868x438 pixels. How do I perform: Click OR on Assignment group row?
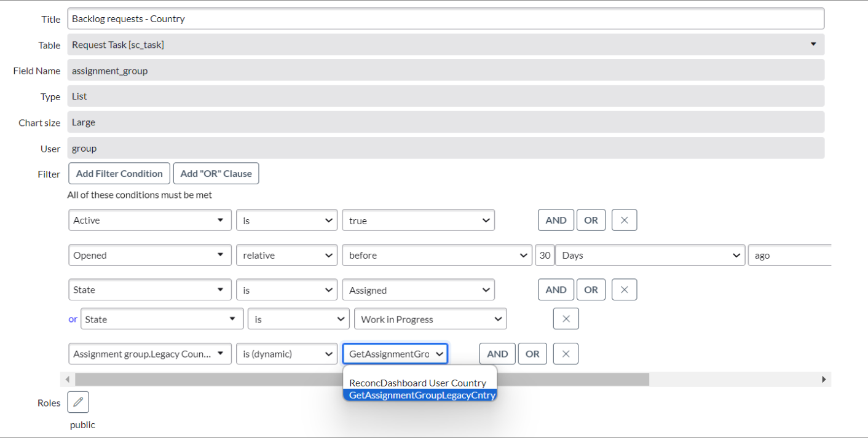click(x=533, y=353)
